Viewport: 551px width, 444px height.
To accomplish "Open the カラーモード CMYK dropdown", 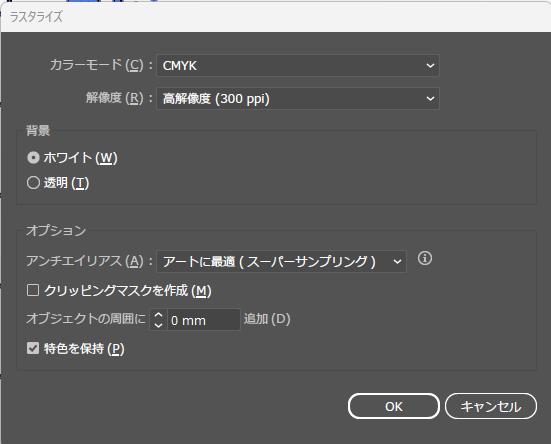I will (x=298, y=66).
